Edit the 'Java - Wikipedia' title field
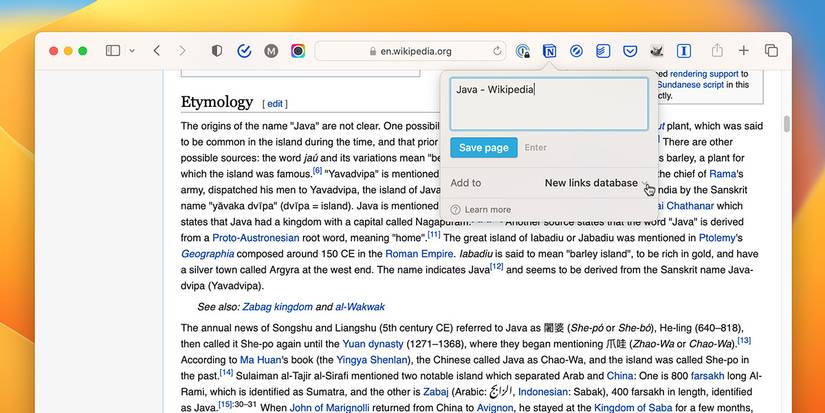This screenshot has width=825, height=413. [x=549, y=104]
